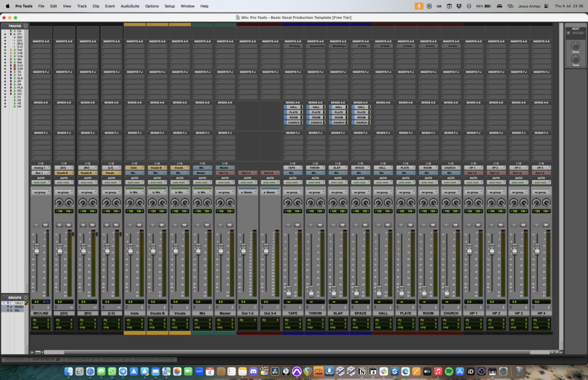Open Music app from the Dock

tap(438, 371)
